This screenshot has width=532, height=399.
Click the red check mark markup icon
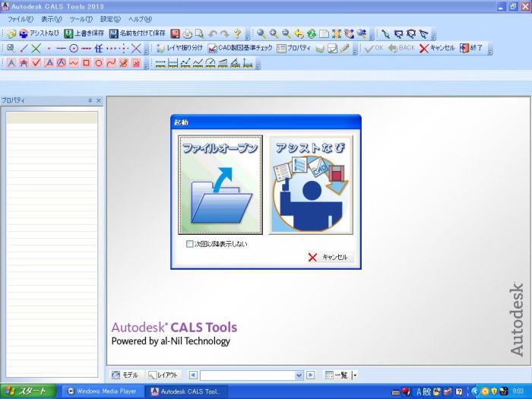tap(36, 63)
